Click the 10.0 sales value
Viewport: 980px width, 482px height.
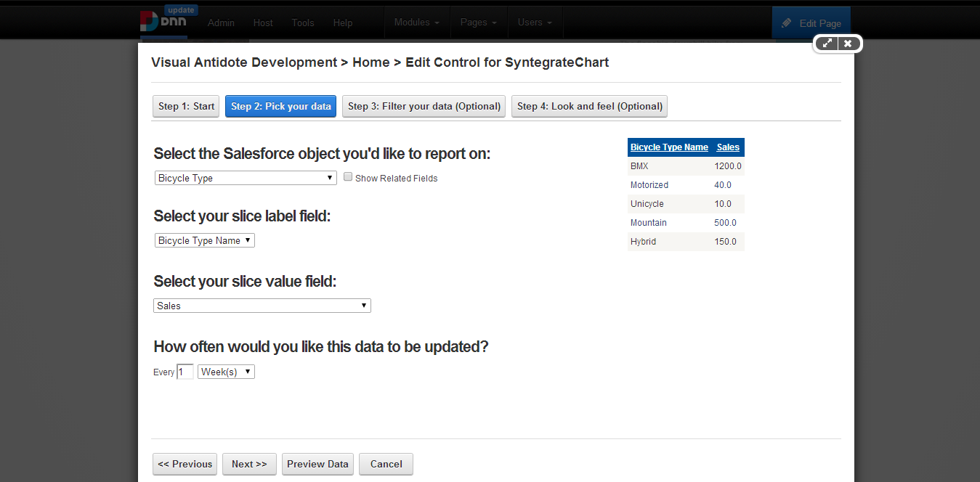coord(723,204)
